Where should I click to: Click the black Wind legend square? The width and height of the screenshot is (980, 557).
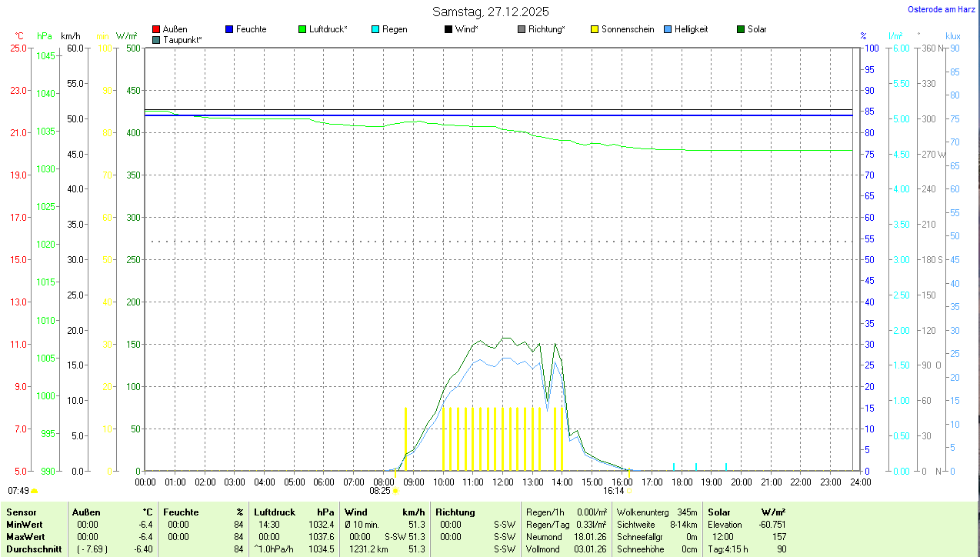click(448, 29)
